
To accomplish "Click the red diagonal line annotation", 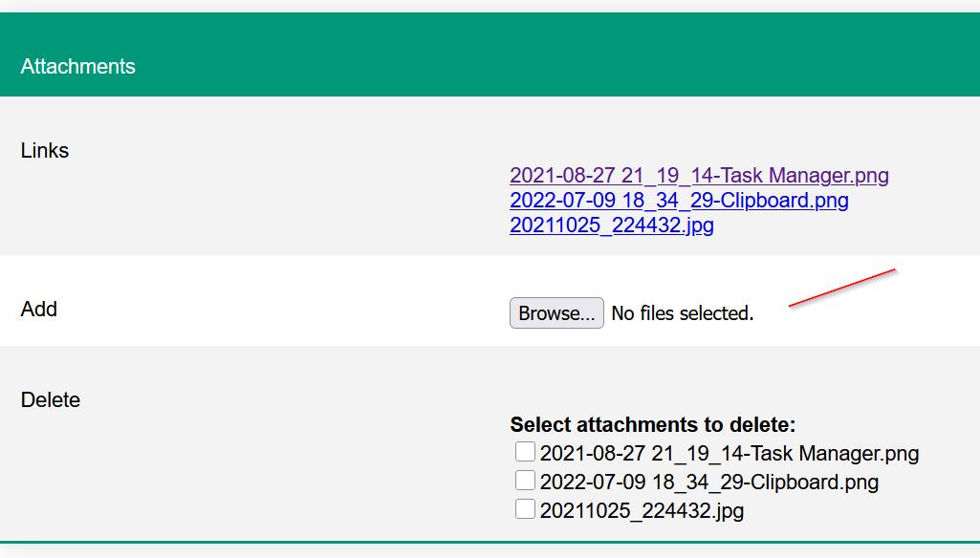I will tap(841, 289).
